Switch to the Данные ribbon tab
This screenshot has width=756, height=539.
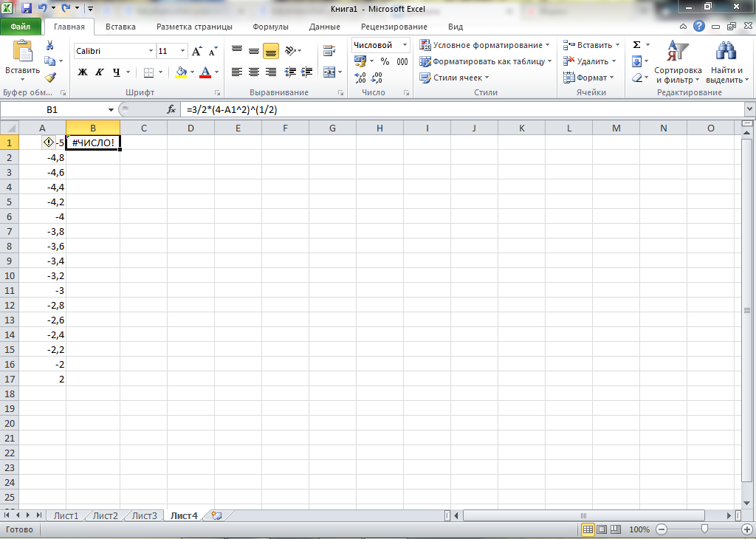point(325,27)
